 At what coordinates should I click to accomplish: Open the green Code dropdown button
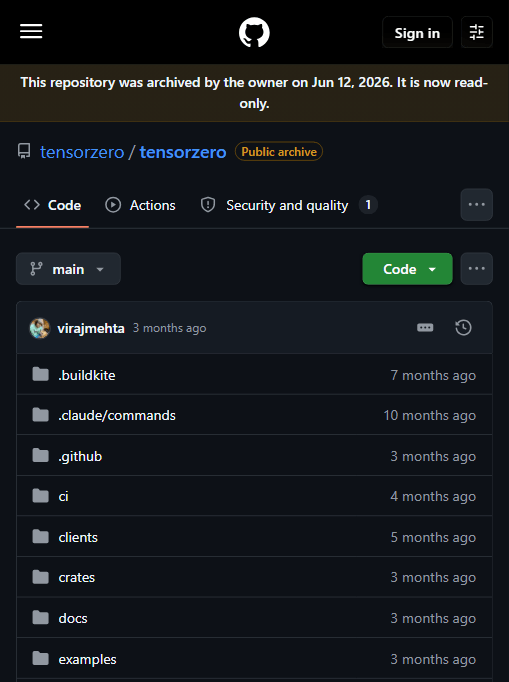click(x=407, y=269)
